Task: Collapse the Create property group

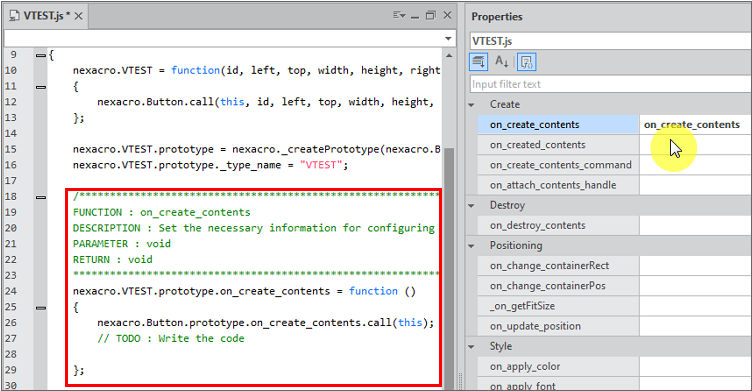Action: coord(471,105)
